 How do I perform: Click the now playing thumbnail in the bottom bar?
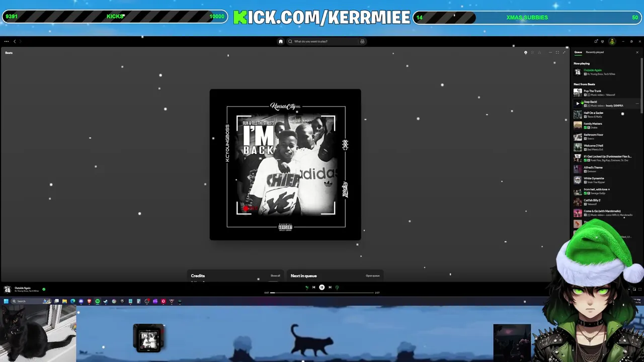pos(8,289)
